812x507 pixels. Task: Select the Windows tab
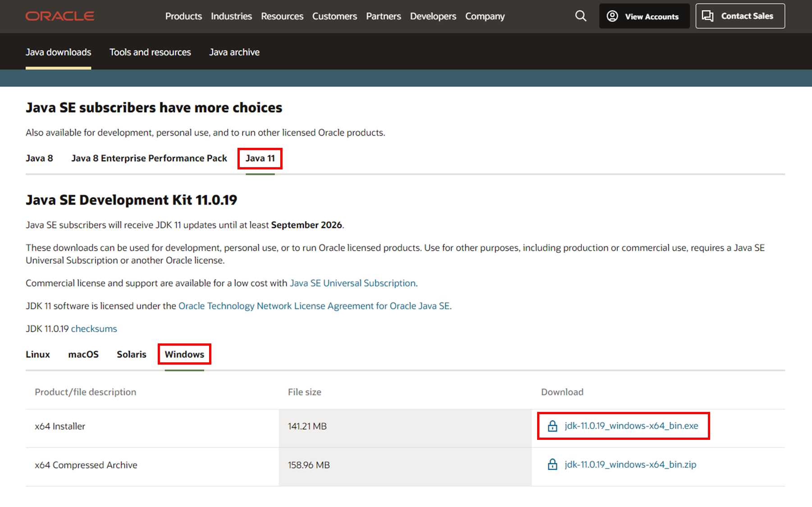(x=184, y=354)
